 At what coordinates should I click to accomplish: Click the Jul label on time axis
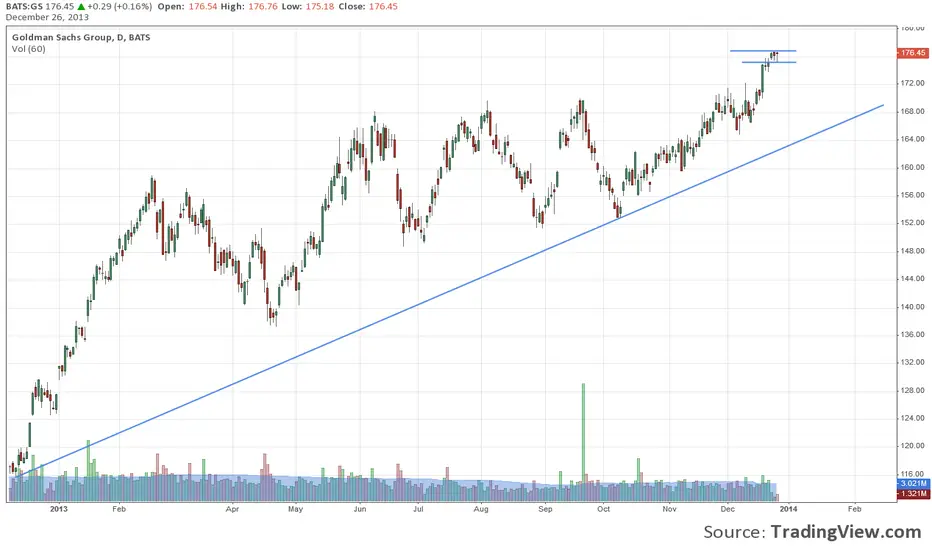tap(418, 509)
